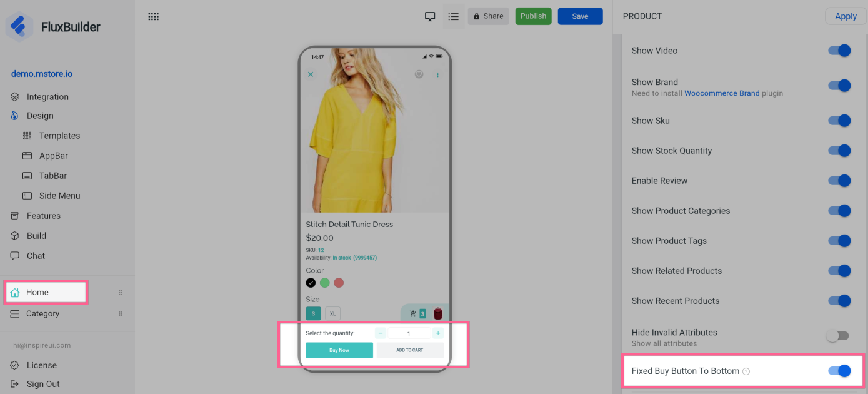The height and width of the screenshot is (394, 868).
Task: Close product preview with X icon
Action: click(x=311, y=74)
